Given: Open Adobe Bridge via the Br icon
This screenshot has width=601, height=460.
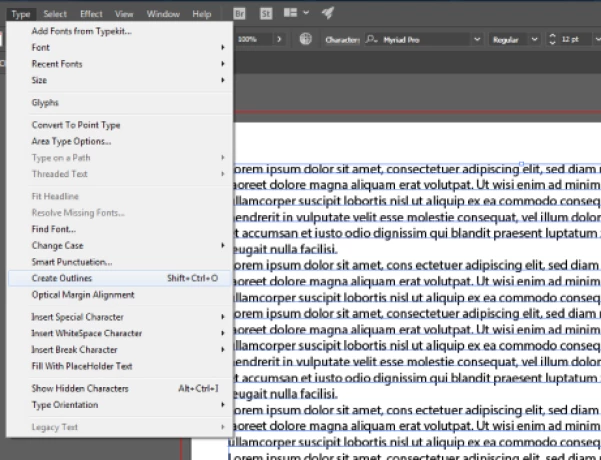Looking at the screenshot, I should [x=240, y=14].
